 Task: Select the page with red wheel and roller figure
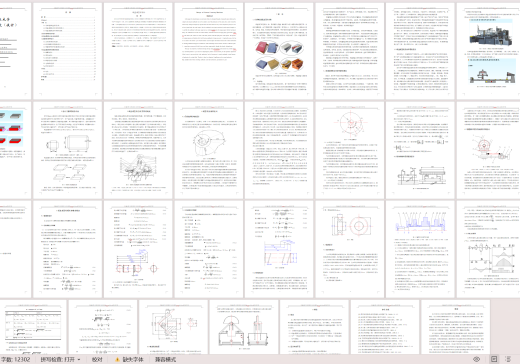pyautogui.click(x=488, y=150)
